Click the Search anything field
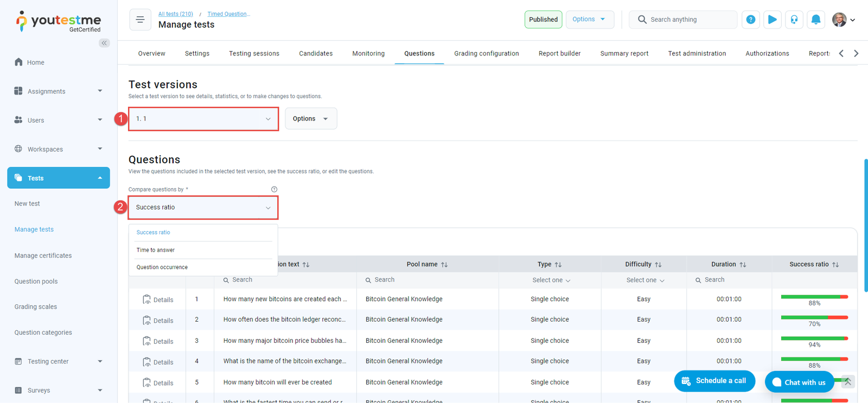Viewport: 868px width, 403px height. (x=684, y=20)
